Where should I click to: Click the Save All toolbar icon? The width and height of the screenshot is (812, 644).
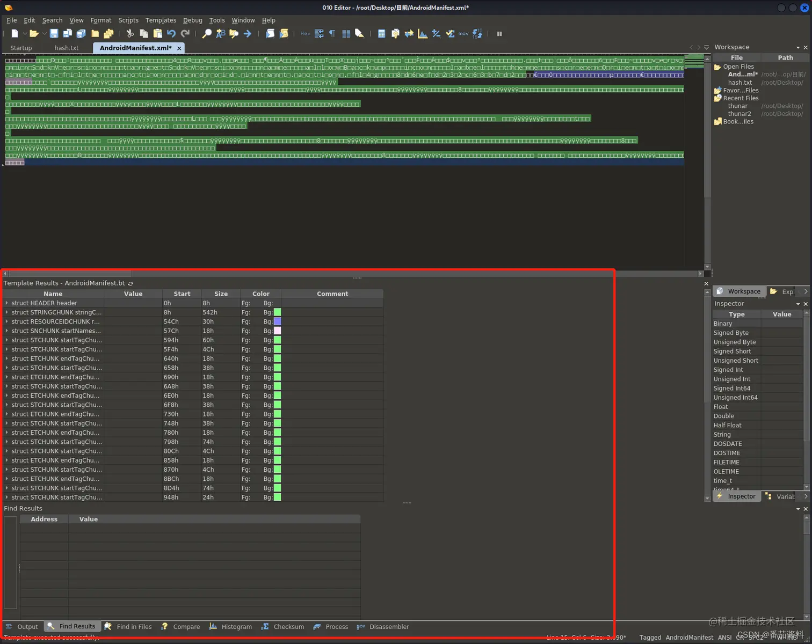81,33
